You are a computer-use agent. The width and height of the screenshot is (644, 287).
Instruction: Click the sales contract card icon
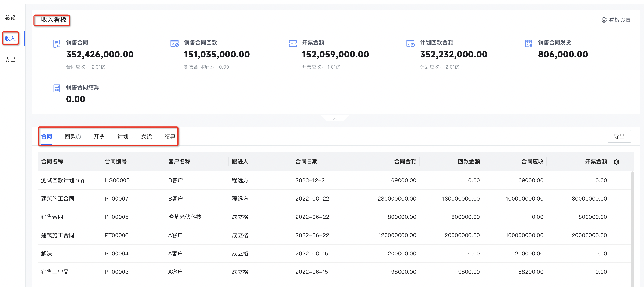tap(56, 43)
